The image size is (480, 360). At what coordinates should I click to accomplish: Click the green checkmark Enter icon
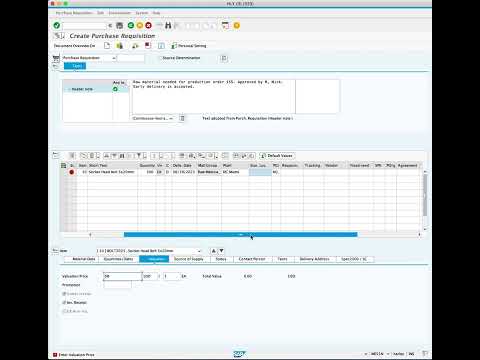[x=57, y=25]
